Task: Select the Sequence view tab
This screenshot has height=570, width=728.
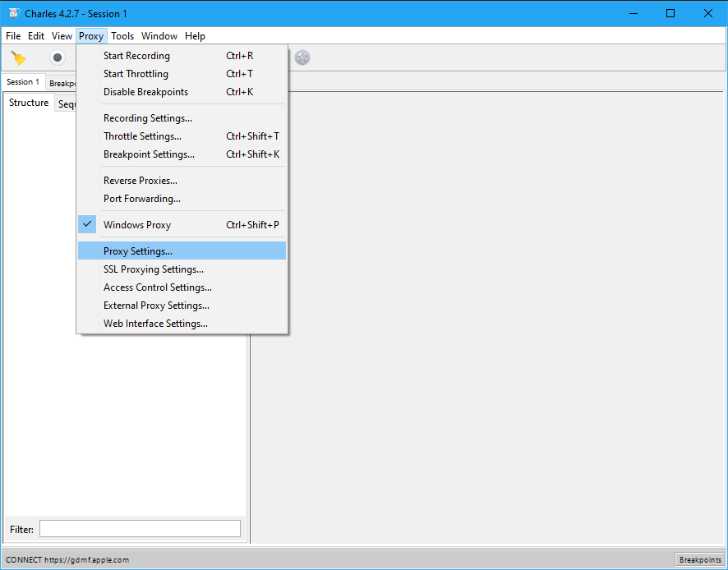Action: pos(66,104)
